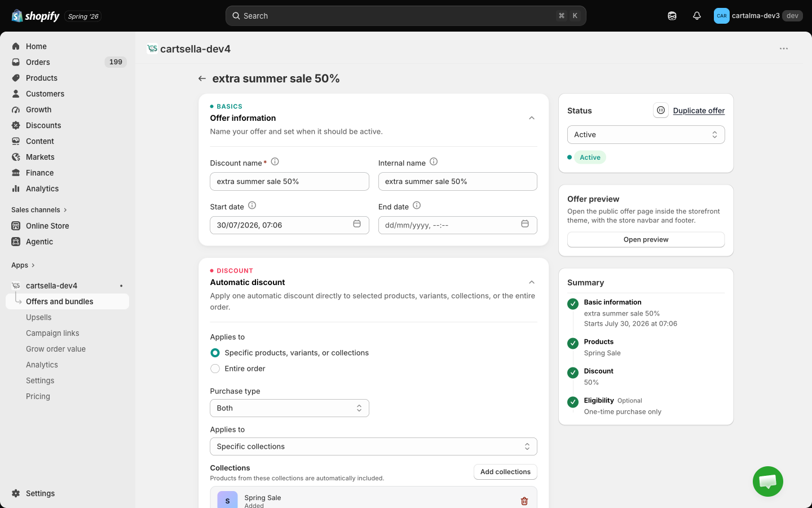Click the Products tag icon in sidebar

point(16,78)
